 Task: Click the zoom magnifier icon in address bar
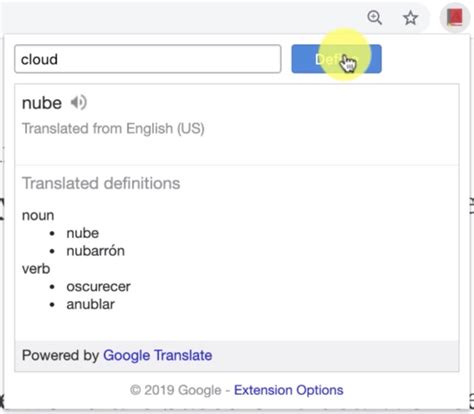[x=374, y=17]
